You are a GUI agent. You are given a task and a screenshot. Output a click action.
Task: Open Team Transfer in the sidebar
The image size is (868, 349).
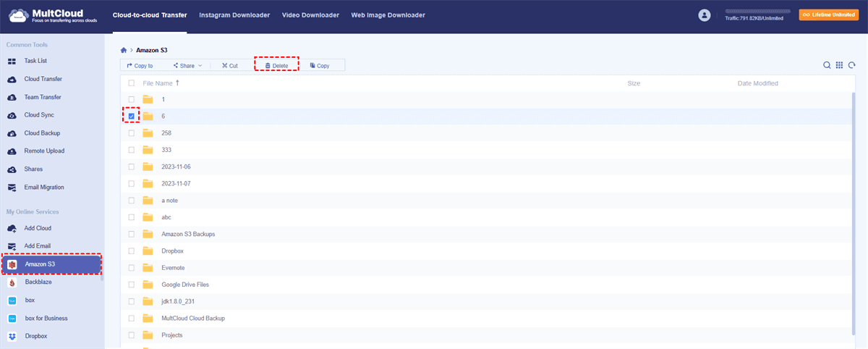(x=43, y=97)
